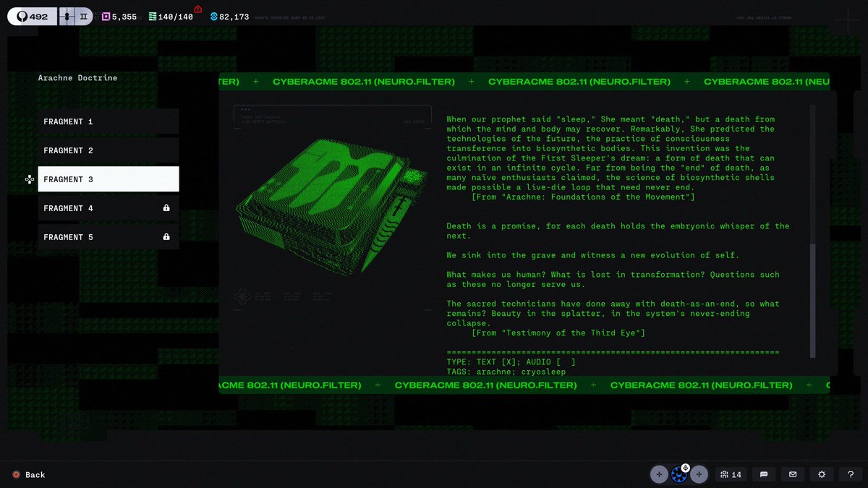Toggle the microphone badge on player avatar

tap(685, 467)
